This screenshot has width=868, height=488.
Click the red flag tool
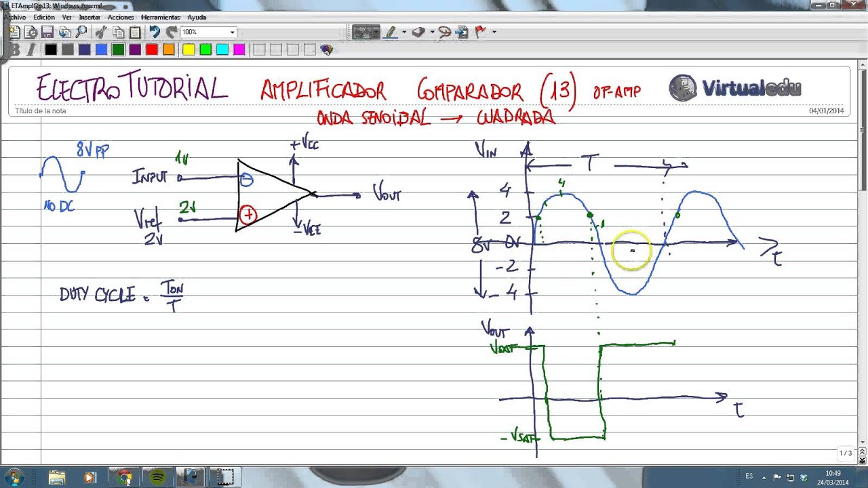pos(480,32)
